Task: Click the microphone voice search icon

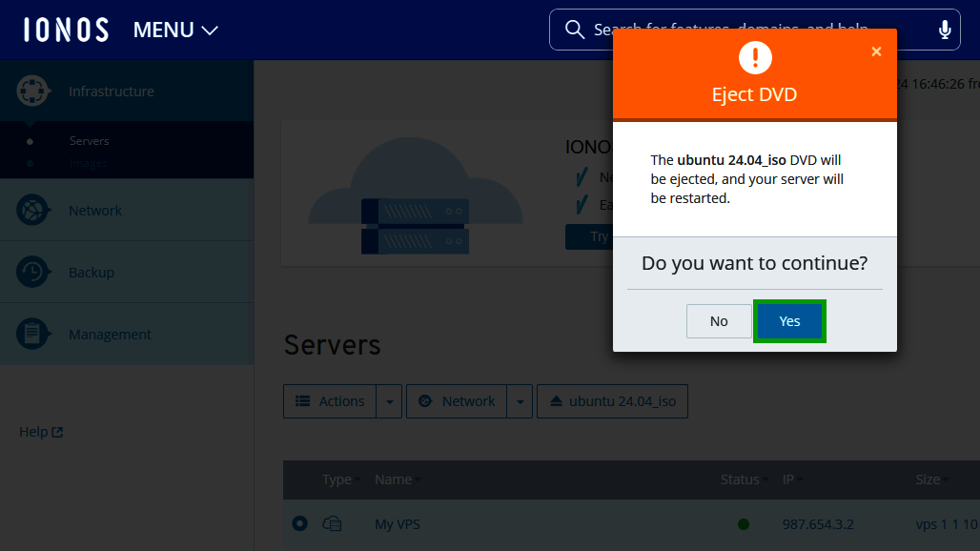Action: pyautogui.click(x=945, y=30)
